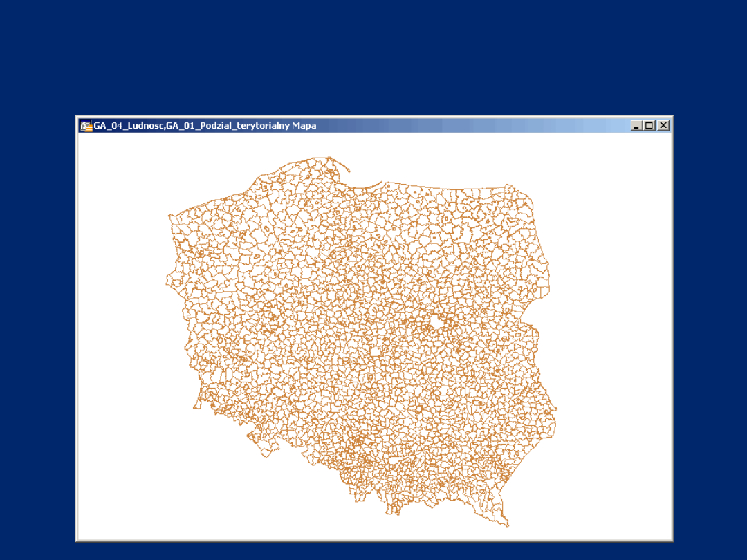Click the westernmost edge of the Poland map
The height and width of the screenshot is (560, 747).
[167, 281]
